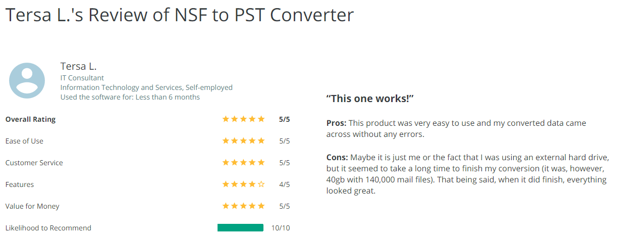The image size is (644, 238).
Task: Click the Customer Service stars
Action: (x=243, y=163)
